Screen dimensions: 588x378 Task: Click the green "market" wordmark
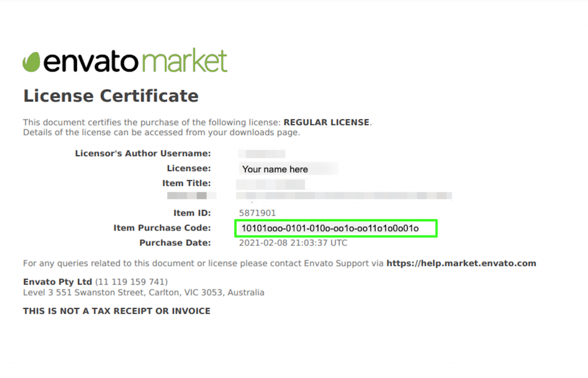click(x=184, y=61)
